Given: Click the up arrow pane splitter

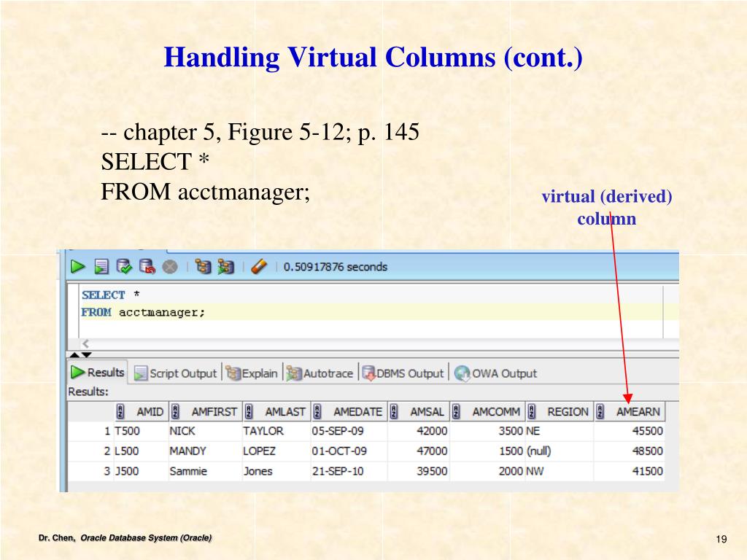Looking at the screenshot, I should (x=75, y=355).
